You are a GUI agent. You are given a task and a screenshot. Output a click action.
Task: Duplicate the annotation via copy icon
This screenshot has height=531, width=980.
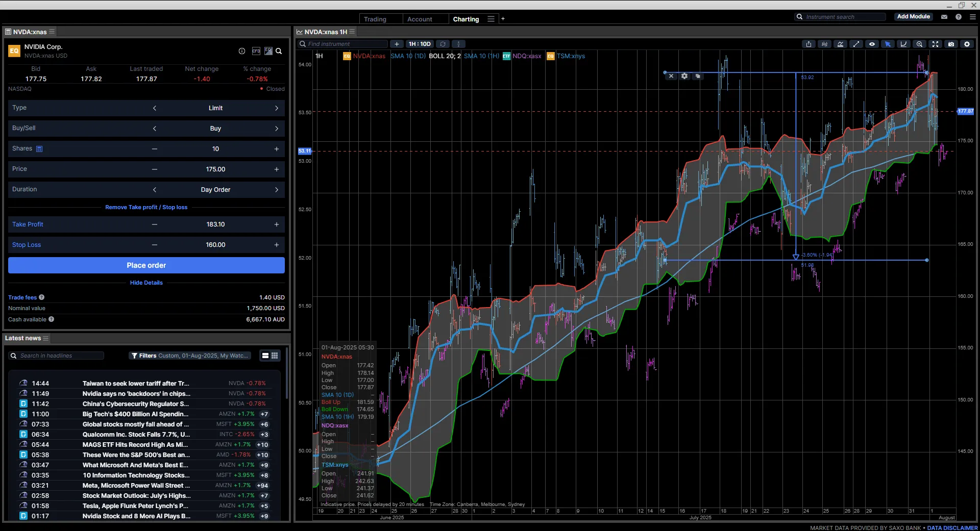coord(698,76)
